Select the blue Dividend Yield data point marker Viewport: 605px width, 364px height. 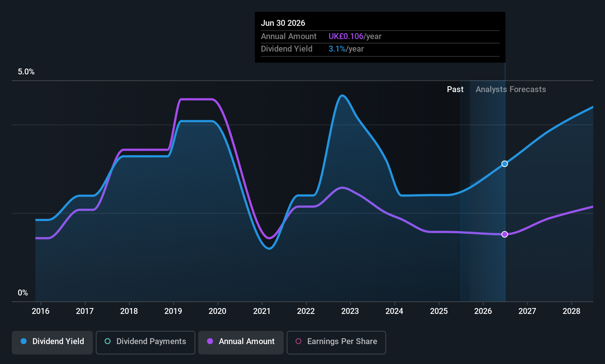(x=505, y=164)
